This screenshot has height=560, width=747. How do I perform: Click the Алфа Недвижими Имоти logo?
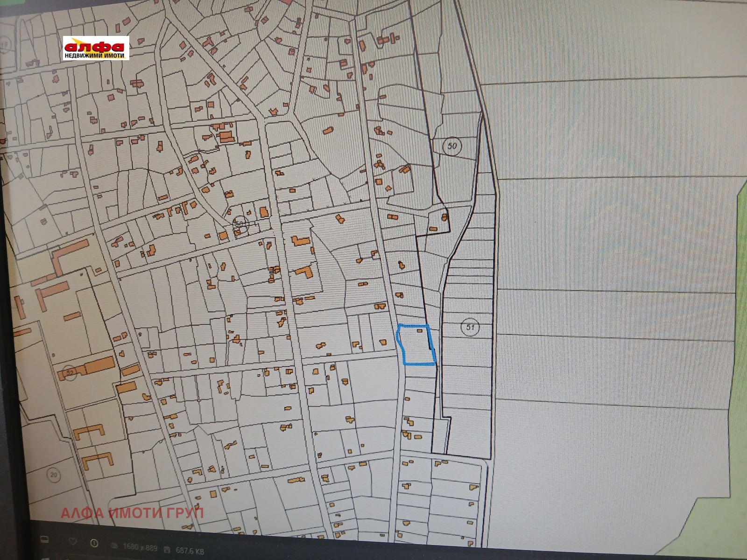[96, 48]
